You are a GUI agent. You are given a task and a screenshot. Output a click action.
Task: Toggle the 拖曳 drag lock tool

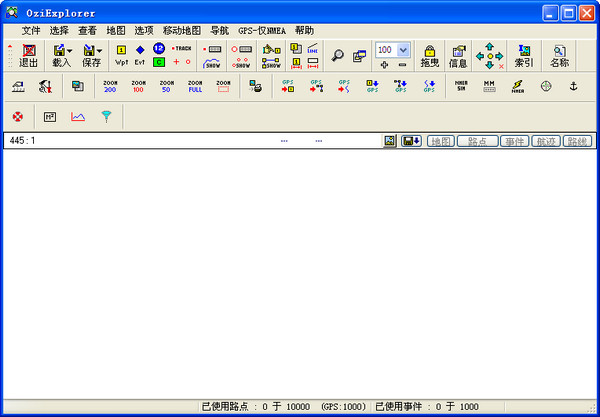pos(429,55)
